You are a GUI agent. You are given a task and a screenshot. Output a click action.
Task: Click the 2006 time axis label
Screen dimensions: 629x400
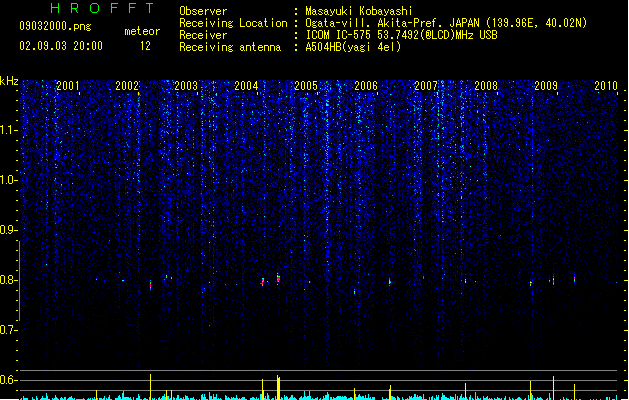(x=366, y=85)
